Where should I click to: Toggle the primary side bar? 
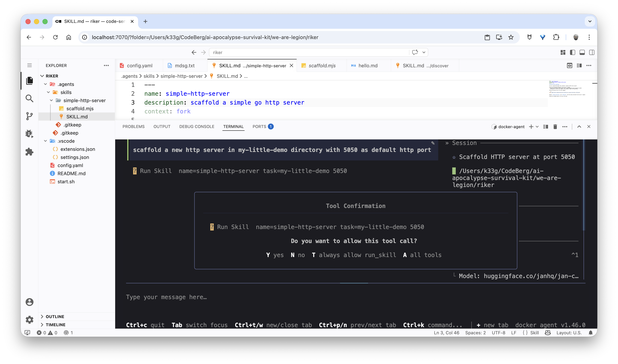(x=572, y=53)
